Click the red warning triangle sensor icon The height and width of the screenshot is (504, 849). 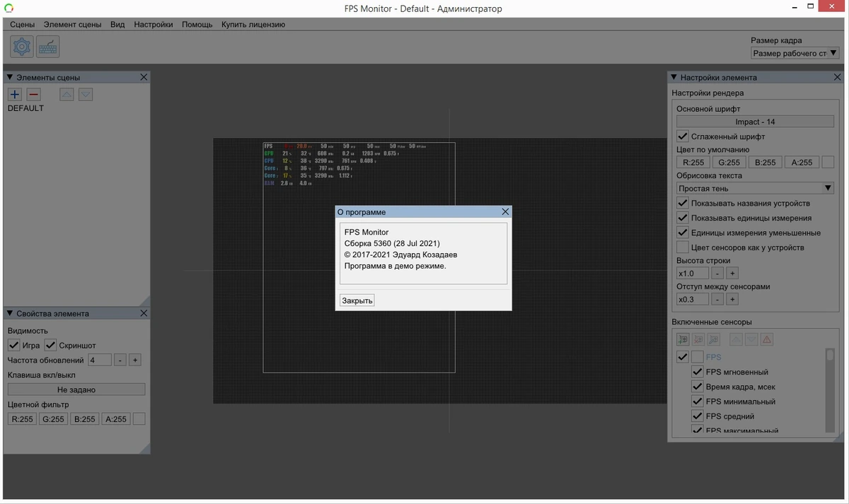tap(767, 340)
